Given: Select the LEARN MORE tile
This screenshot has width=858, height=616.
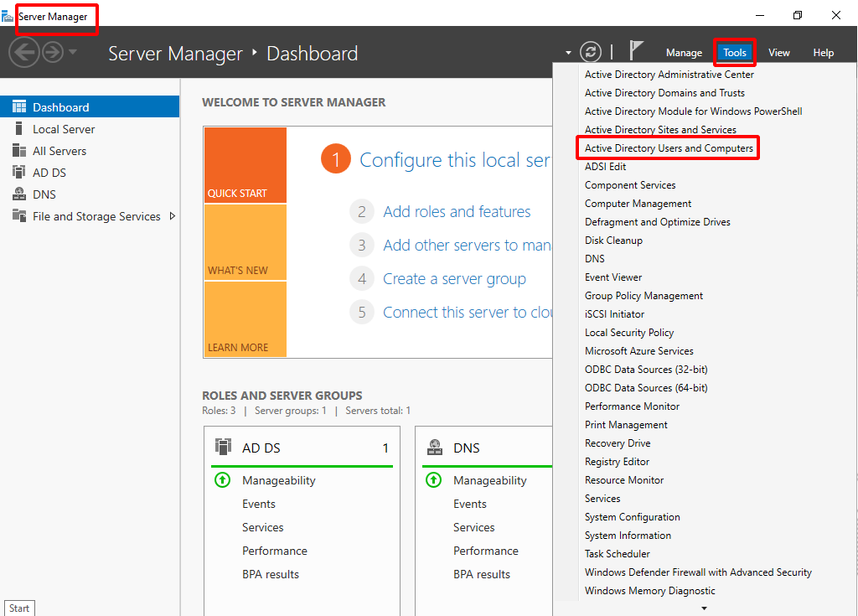Looking at the screenshot, I should (x=245, y=319).
